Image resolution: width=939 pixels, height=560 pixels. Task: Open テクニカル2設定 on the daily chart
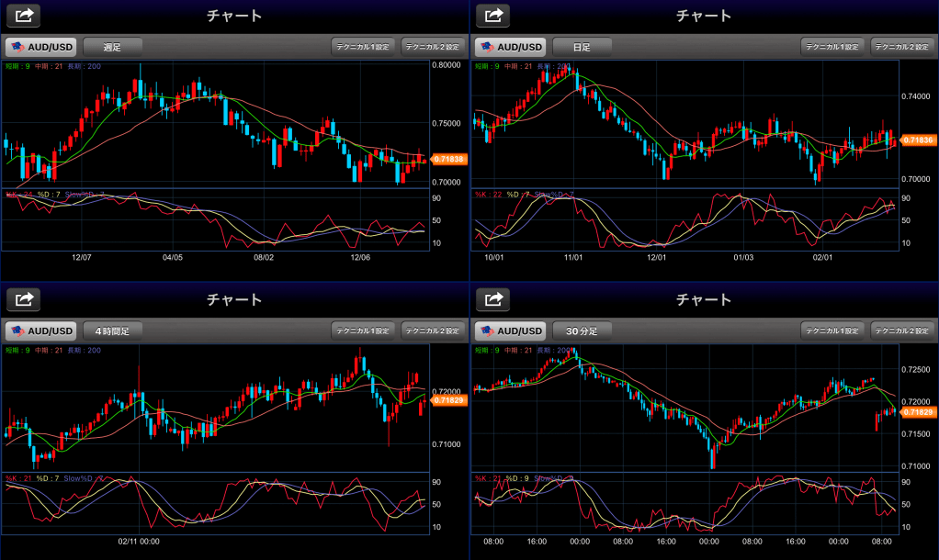(902, 47)
